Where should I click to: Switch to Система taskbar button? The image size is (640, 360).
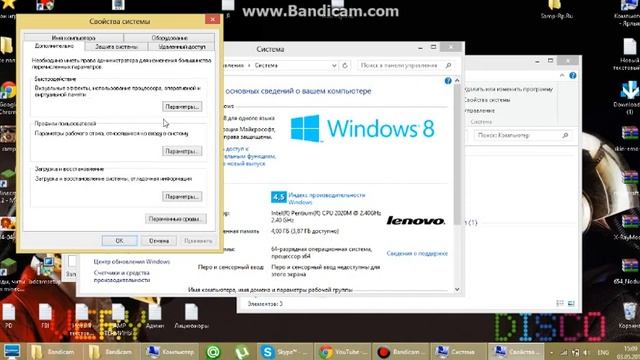click(458, 351)
